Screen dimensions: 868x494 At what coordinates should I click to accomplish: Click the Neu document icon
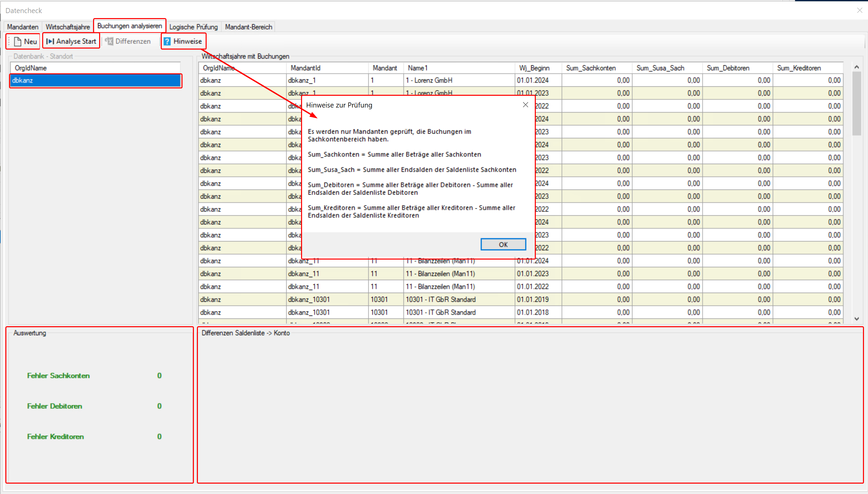(17, 42)
